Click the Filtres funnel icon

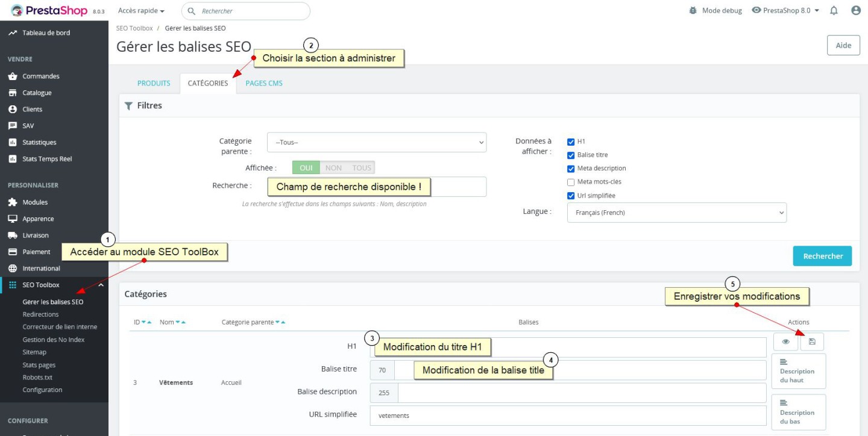(128, 105)
